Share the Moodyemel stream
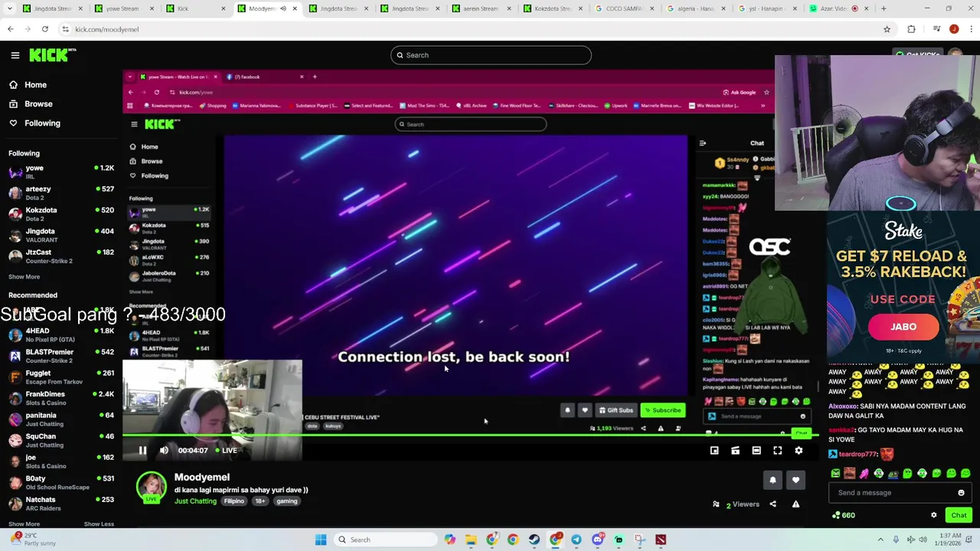980x551 pixels. point(773,504)
